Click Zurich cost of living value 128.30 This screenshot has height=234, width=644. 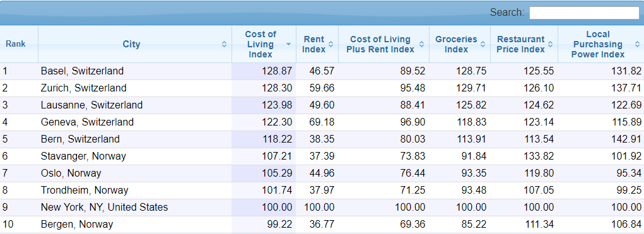click(277, 88)
